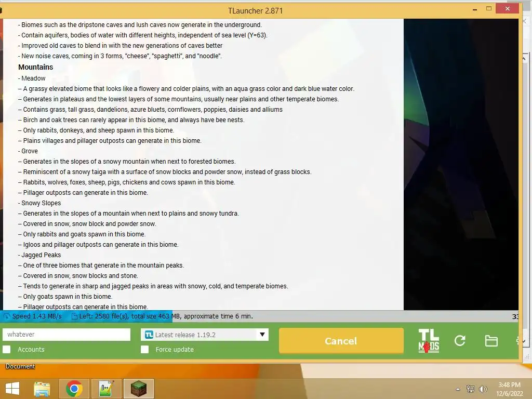Click the 'Mountains' heading
This screenshot has height=399, width=532.
click(36, 67)
